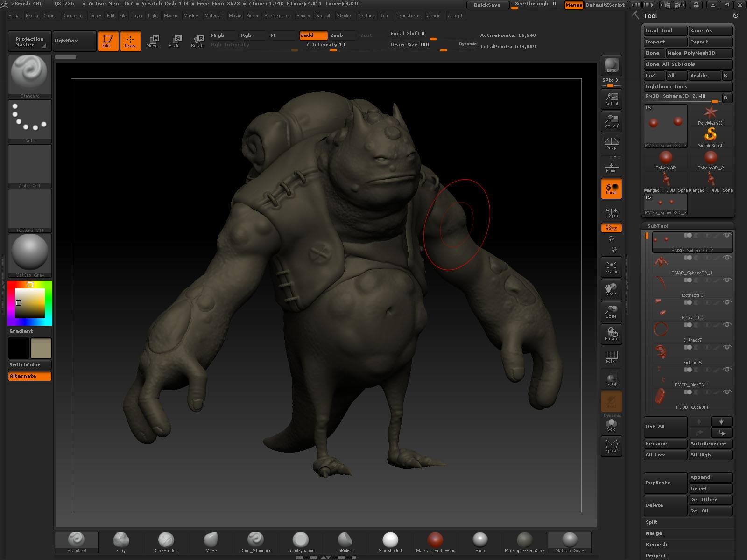This screenshot has height=560, width=747.
Task: Select the Dam_Standard brush thumbnail
Action: point(255,540)
